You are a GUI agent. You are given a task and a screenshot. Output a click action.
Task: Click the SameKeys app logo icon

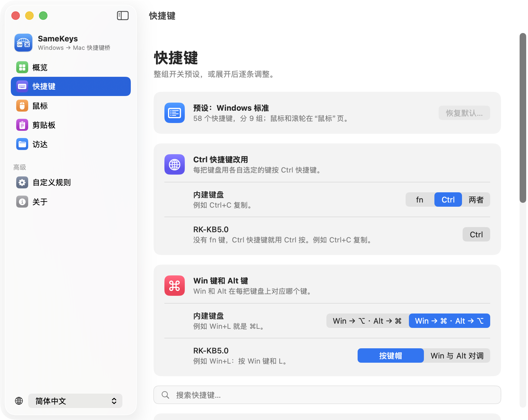point(23,43)
